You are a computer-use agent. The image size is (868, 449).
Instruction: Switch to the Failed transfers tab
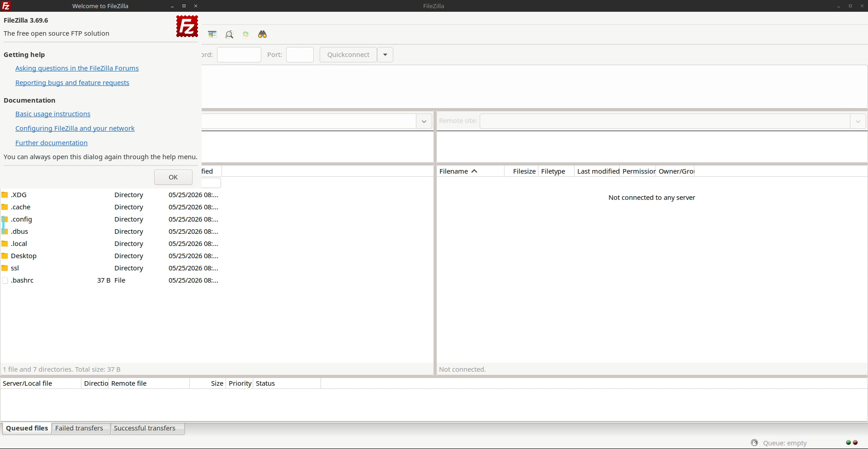coord(79,428)
